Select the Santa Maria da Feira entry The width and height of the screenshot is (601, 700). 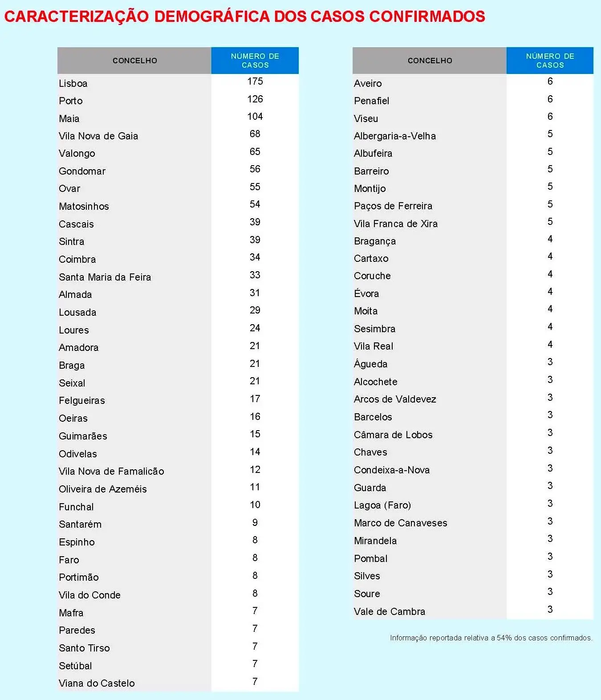(x=105, y=277)
